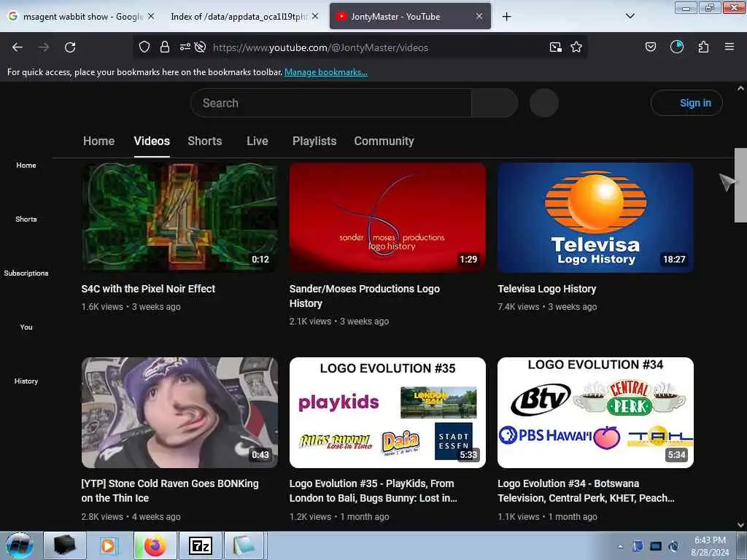Open the site permissions icon in address bar
The width and height of the screenshot is (747, 560).
pyautogui.click(x=185, y=47)
